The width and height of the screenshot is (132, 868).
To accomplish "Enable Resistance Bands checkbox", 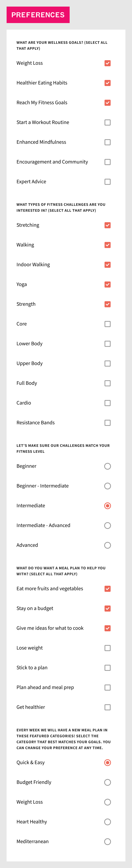I will coord(107,422).
